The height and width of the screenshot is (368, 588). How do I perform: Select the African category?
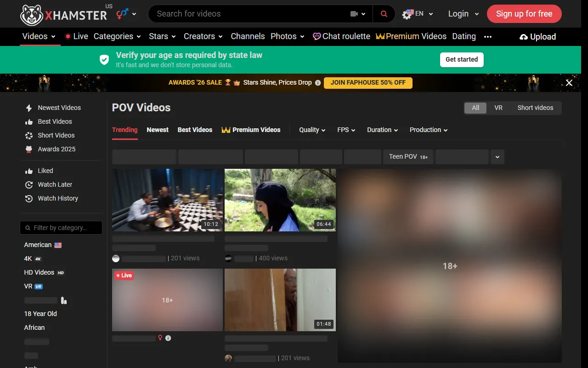pyautogui.click(x=34, y=328)
